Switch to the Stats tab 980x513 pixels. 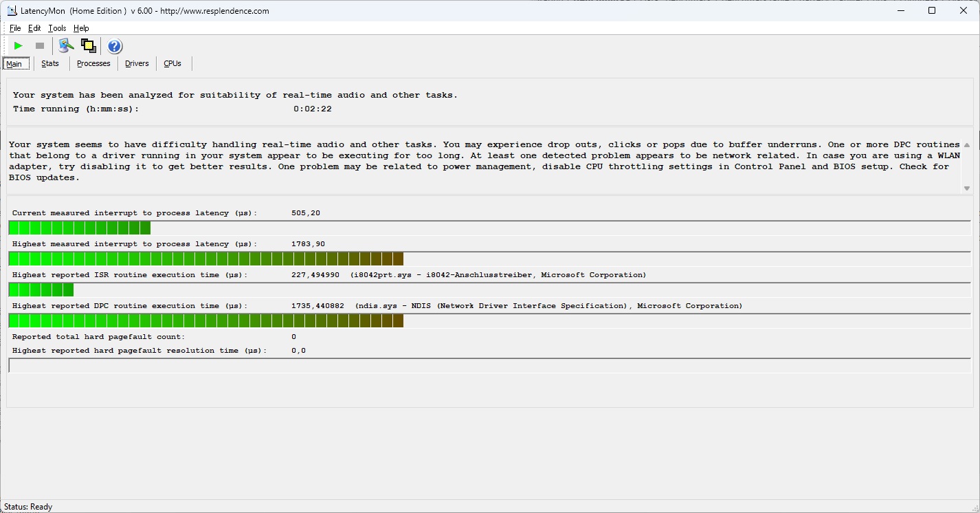pos(50,63)
